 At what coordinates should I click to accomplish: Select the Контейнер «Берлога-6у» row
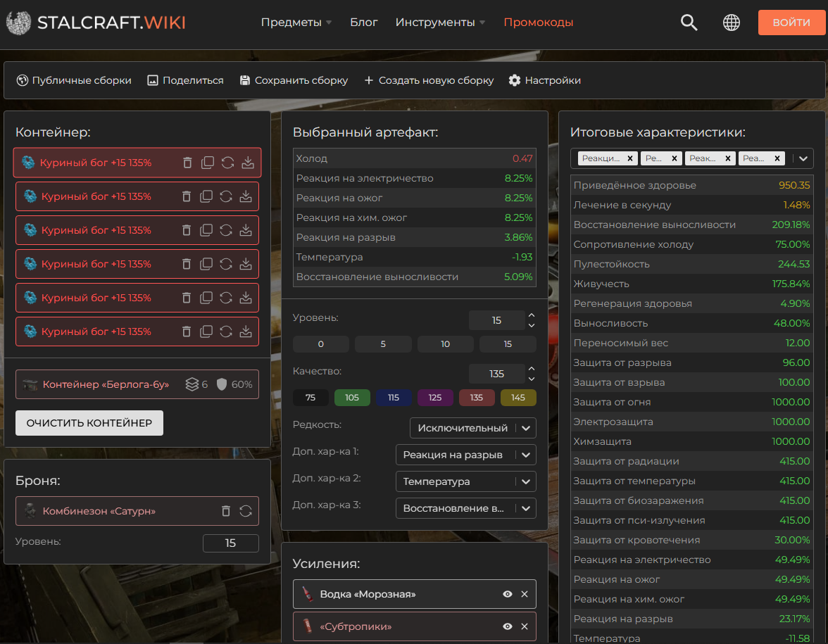(137, 384)
